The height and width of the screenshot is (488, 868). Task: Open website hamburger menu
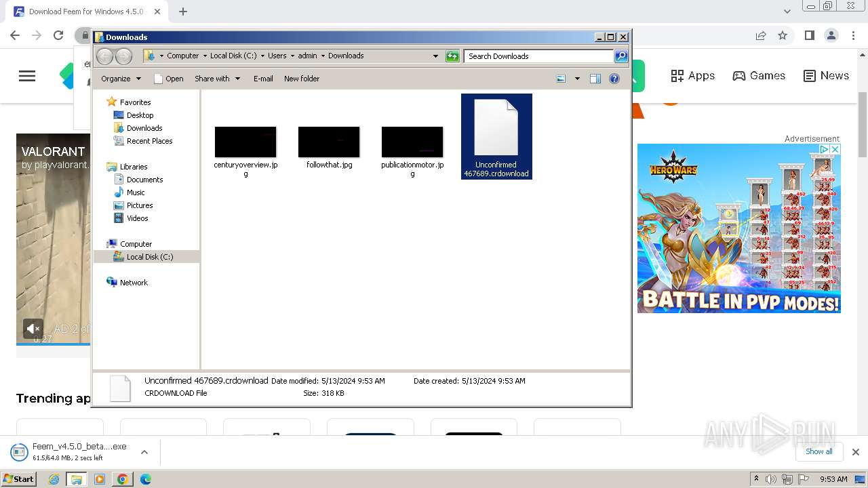(27, 76)
